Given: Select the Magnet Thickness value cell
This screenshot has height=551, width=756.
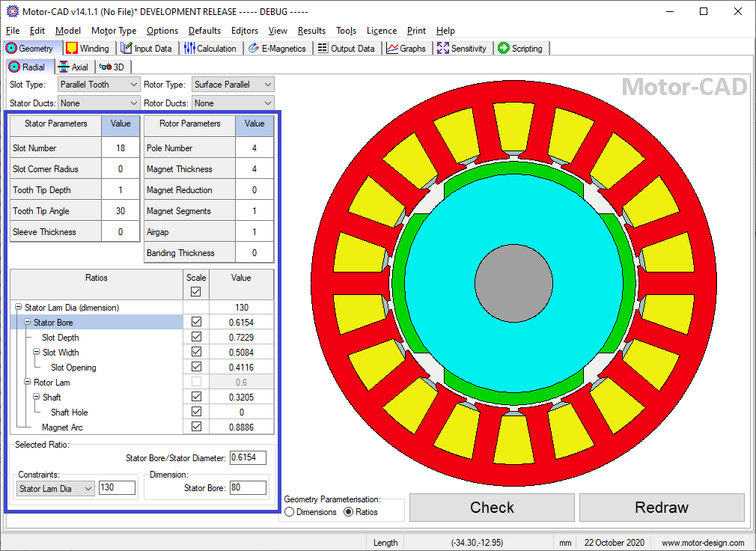Looking at the screenshot, I should click(254, 168).
